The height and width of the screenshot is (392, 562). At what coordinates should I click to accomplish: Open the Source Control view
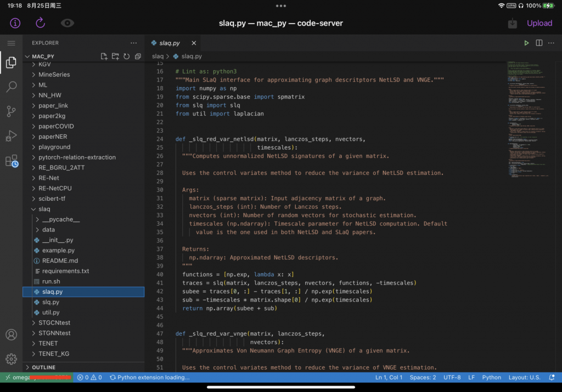click(x=11, y=111)
